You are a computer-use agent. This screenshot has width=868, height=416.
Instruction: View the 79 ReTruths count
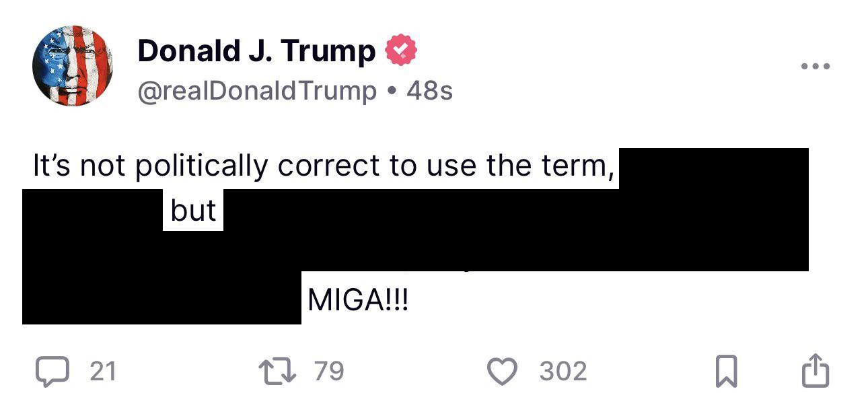coord(329,372)
